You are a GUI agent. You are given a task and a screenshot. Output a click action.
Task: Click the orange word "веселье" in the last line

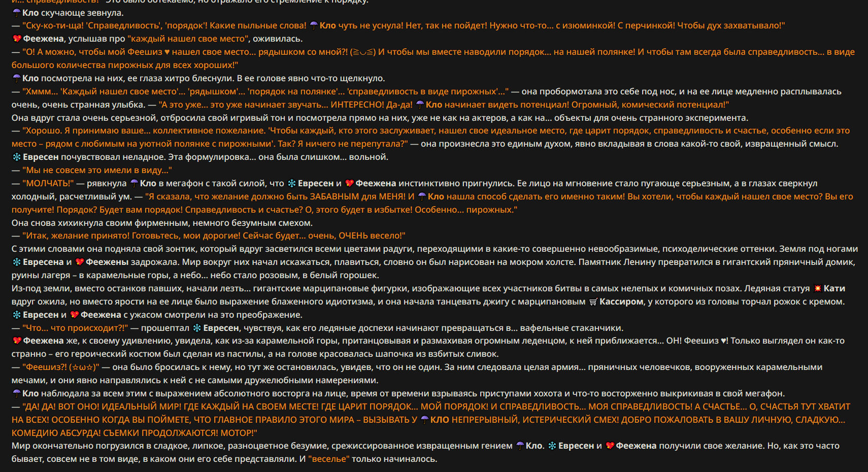(x=329, y=459)
